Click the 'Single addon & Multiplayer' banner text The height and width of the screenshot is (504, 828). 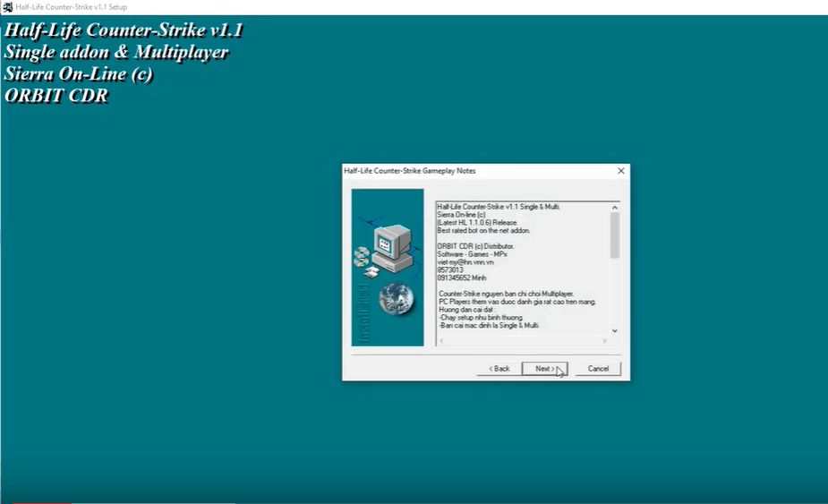pos(116,52)
